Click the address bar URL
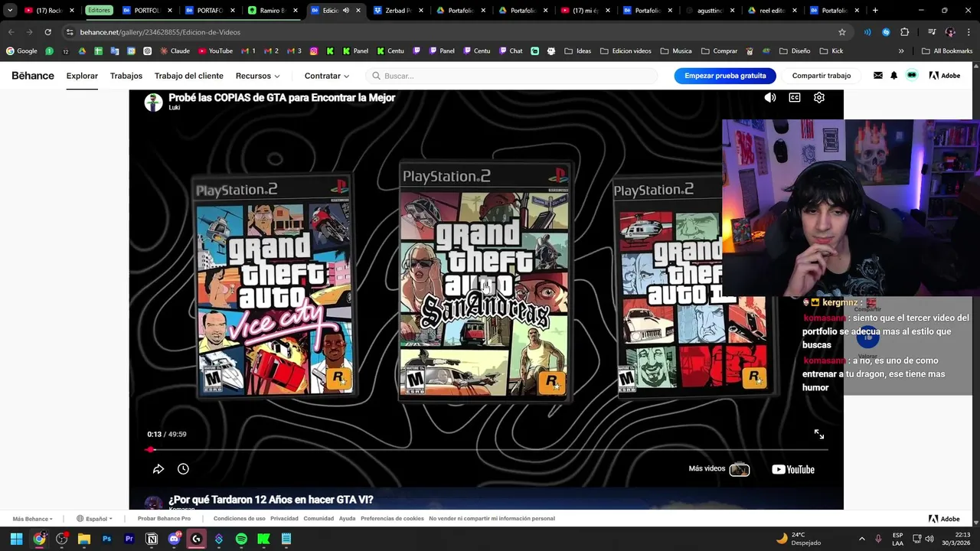This screenshot has width=980, height=551. [160, 32]
